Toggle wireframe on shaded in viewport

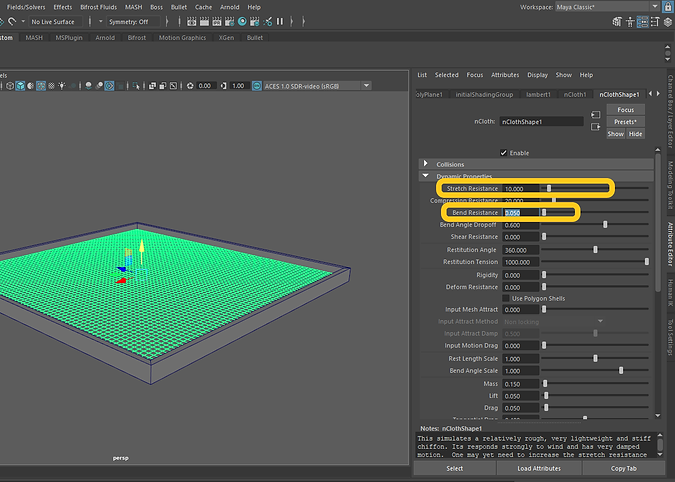pos(41,86)
